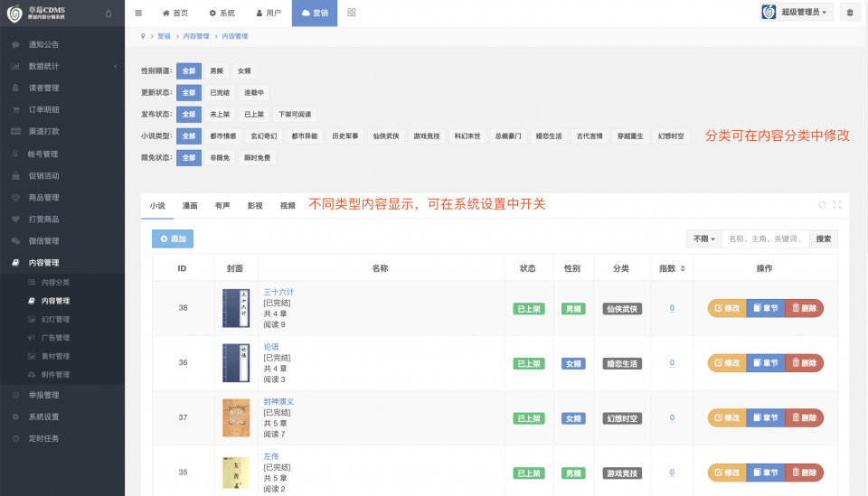This screenshot has width=868, height=496.
Task: Click the 草莓CDMS logo icon
Action: pyautogui.click(x=14, y=13)
